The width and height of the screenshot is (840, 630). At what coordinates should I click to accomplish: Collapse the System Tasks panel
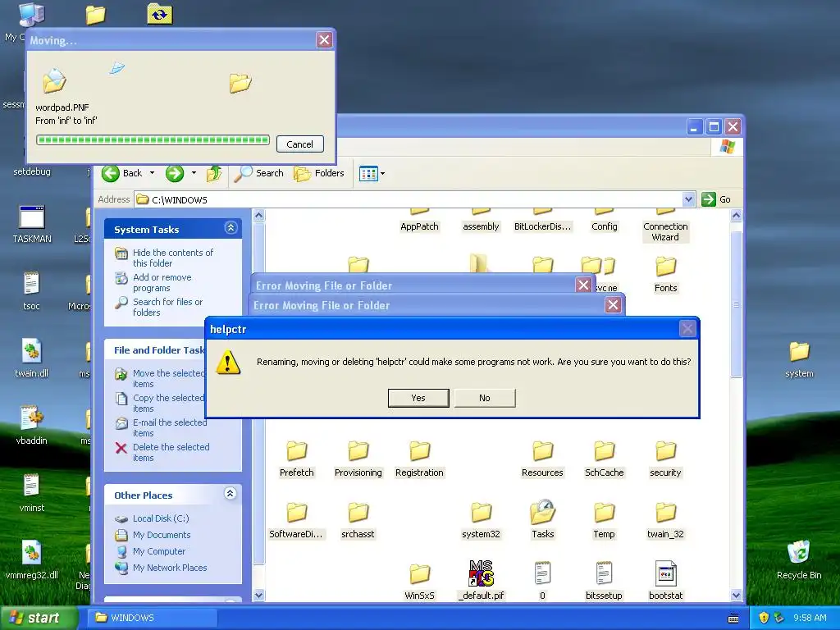(x=231, y=228)
